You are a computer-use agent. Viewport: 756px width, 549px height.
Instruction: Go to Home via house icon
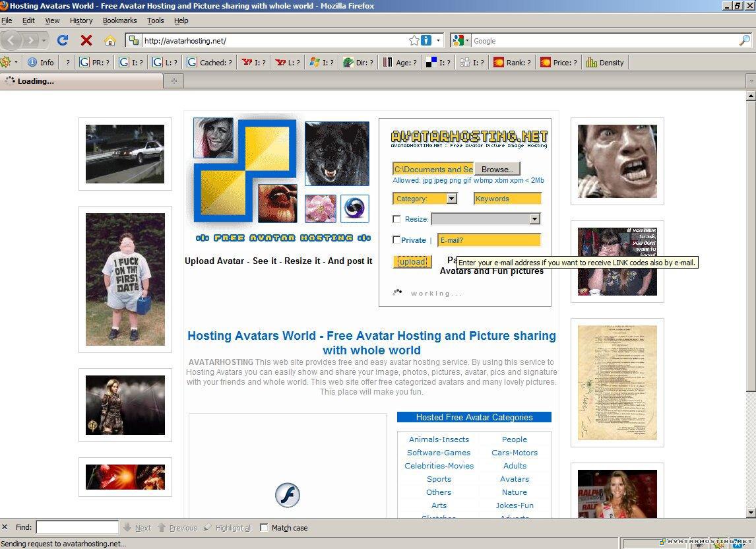110,40
